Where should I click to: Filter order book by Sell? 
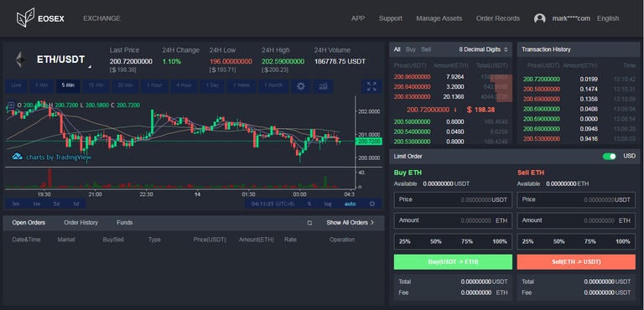pos(426,49)
